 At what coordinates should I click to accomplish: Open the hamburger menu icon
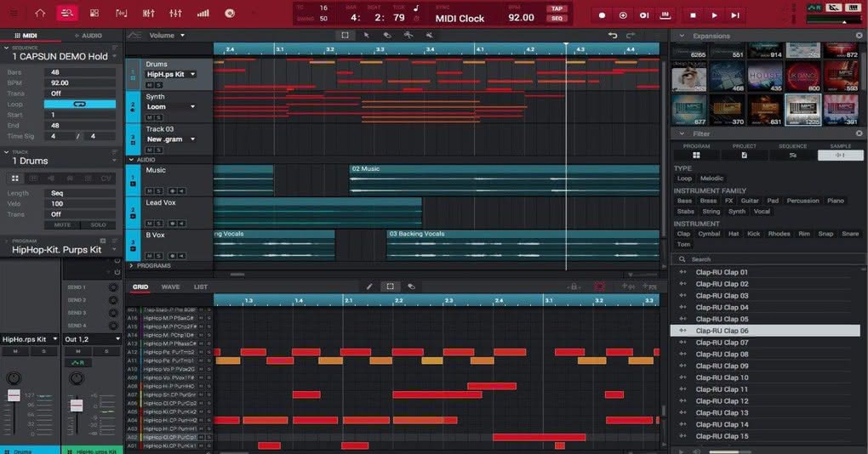click(x=14, y=13)
